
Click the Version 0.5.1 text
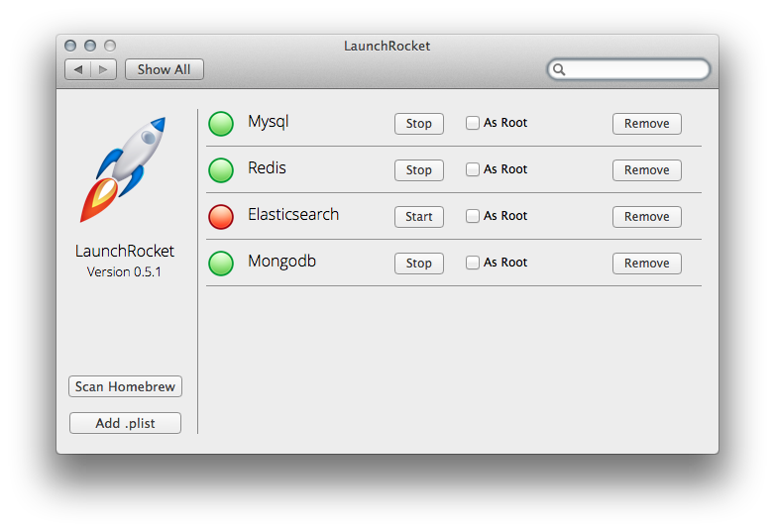pos(124,272)
